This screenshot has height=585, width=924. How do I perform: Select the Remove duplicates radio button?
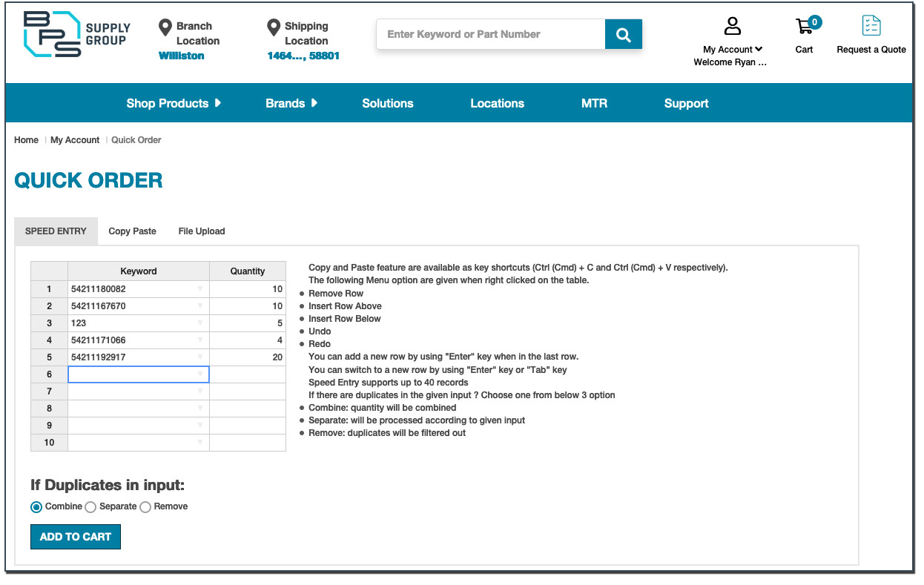tap(145, 507)
